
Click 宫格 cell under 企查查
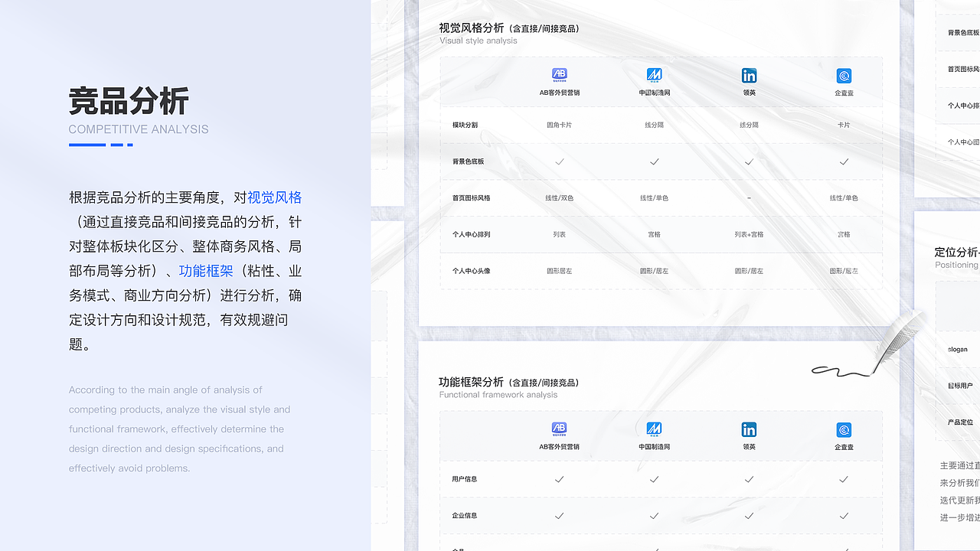pos(844,235)
